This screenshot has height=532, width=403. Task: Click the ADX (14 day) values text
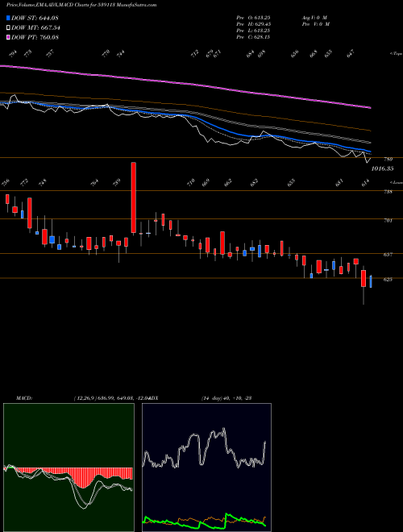coord(226,398)
